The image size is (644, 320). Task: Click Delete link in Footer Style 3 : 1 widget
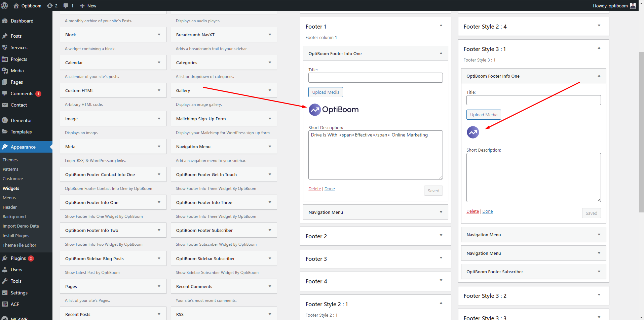point(472,211)
